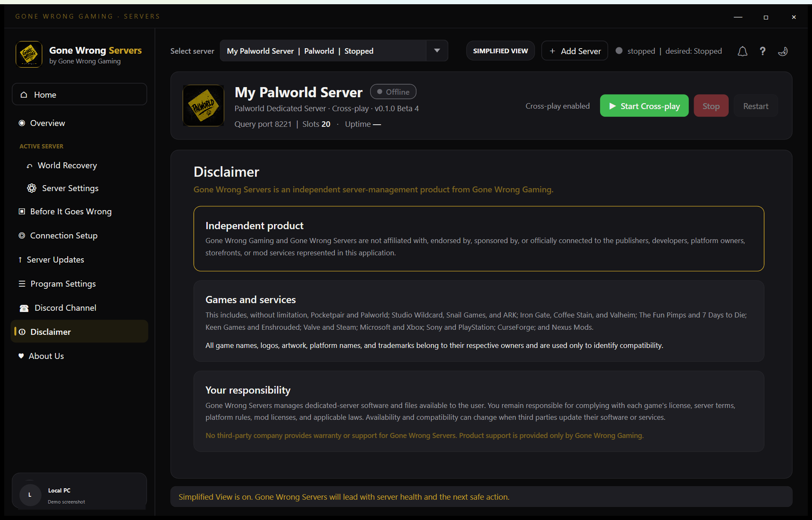Screen dimensions: 812x520
Task: Click the 'Uptime —' value
Action: [x=363, y=124]
